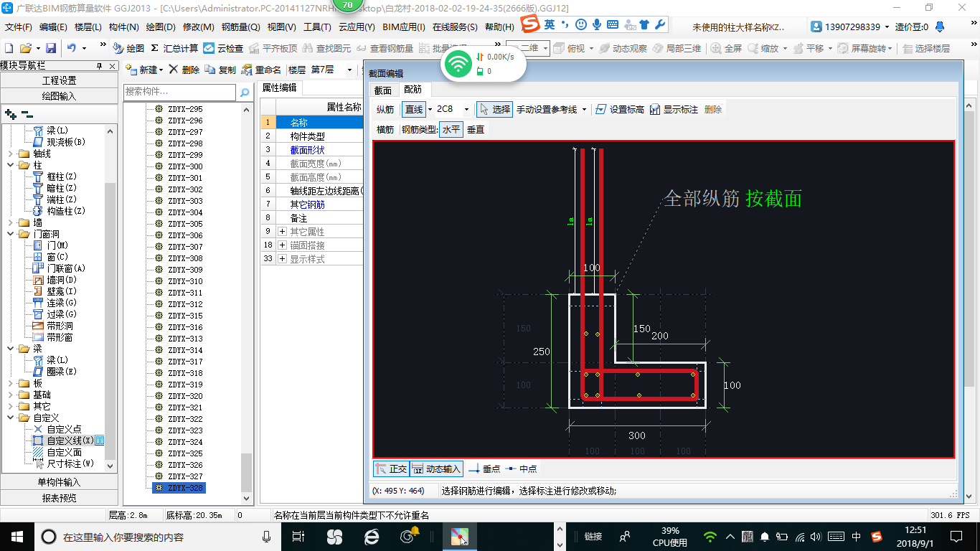Expand the 显示样式 row
Screen dimensions: 980x551
283,259
